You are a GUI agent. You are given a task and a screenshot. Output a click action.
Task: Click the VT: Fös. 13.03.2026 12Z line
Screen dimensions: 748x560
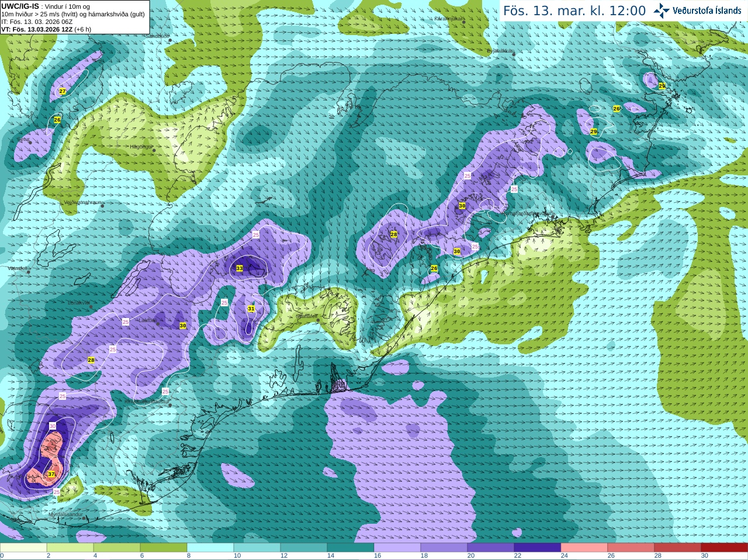coord(37,29)
